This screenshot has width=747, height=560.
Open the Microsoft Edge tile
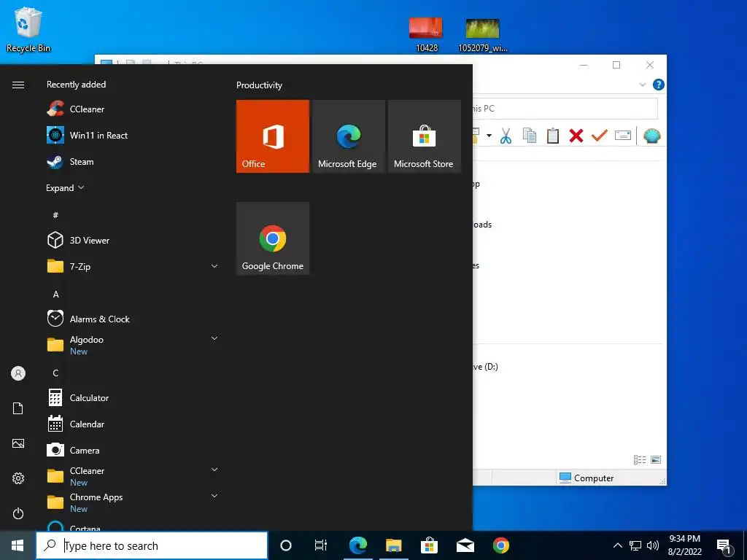(x=348, y=136)
